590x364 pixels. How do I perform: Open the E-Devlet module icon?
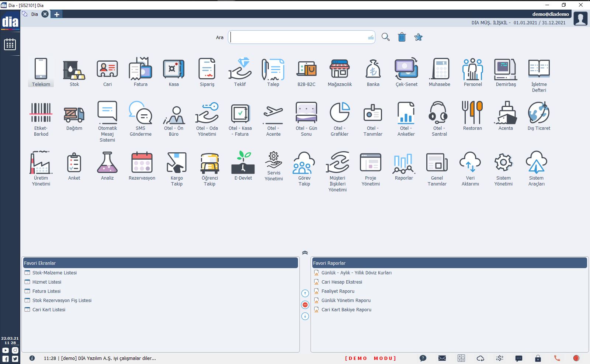click(x=243, y=163)
